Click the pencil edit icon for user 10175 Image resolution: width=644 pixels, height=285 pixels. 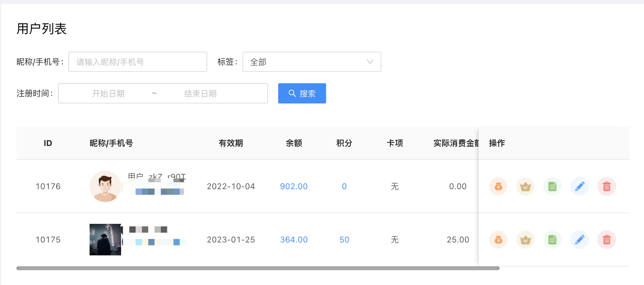click(x=580, y=240)
